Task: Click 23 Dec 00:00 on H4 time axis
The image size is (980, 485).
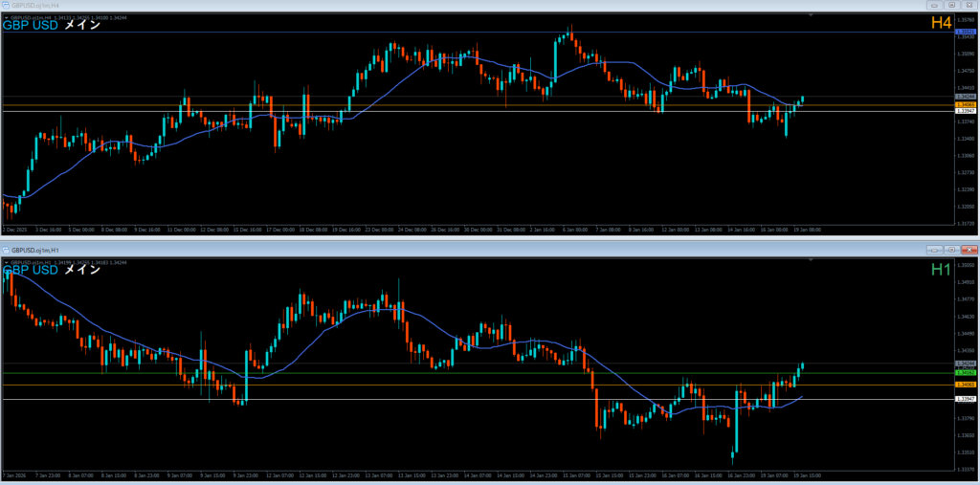Action: pos(380,230)
